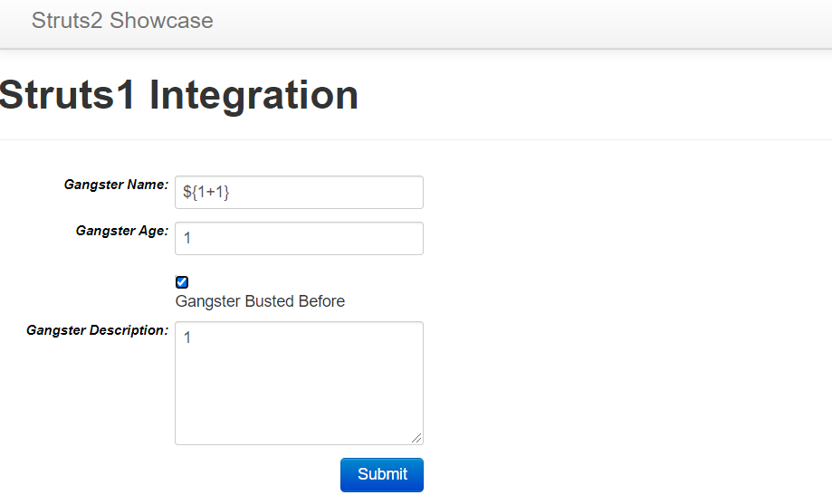
Task: Click empty space in the Description textarea
Action: point(299,393)
